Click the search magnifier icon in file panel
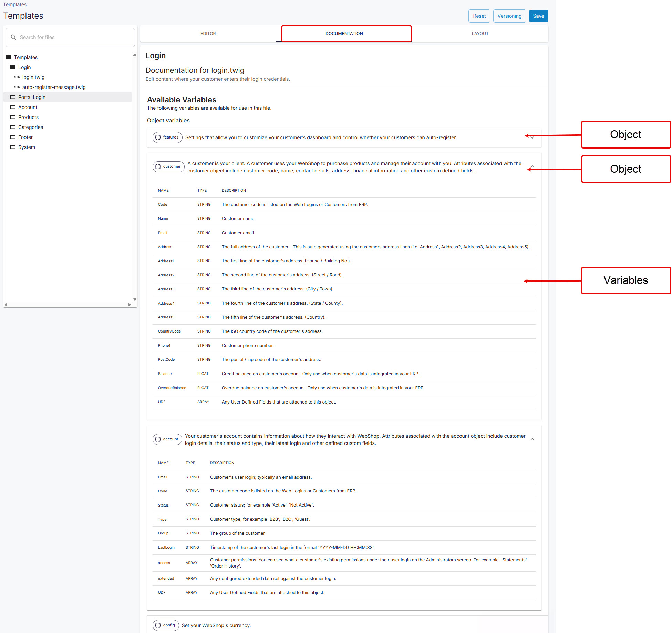672x633 pixels. (13, 37)
